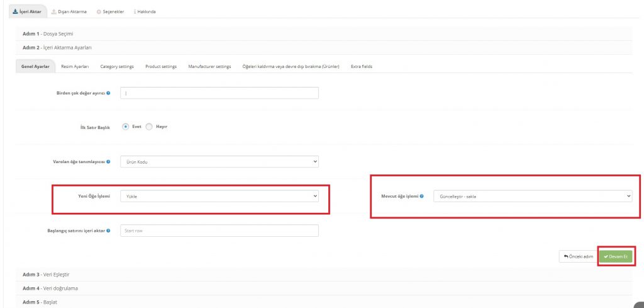Click help icon next to Varolan öğe tanımlayıcısı
This screenshot has height=308, width=644.
point(108,162)
